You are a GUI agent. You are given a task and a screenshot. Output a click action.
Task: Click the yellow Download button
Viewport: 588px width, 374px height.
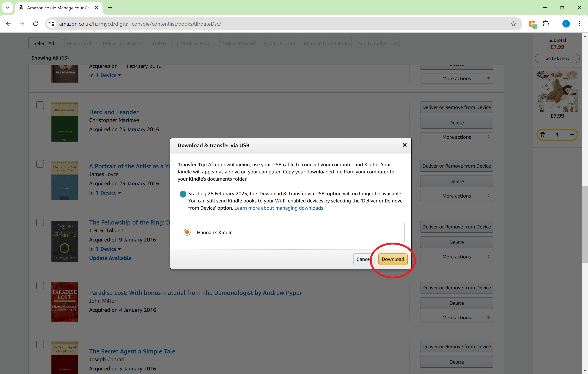coord(393,259)
